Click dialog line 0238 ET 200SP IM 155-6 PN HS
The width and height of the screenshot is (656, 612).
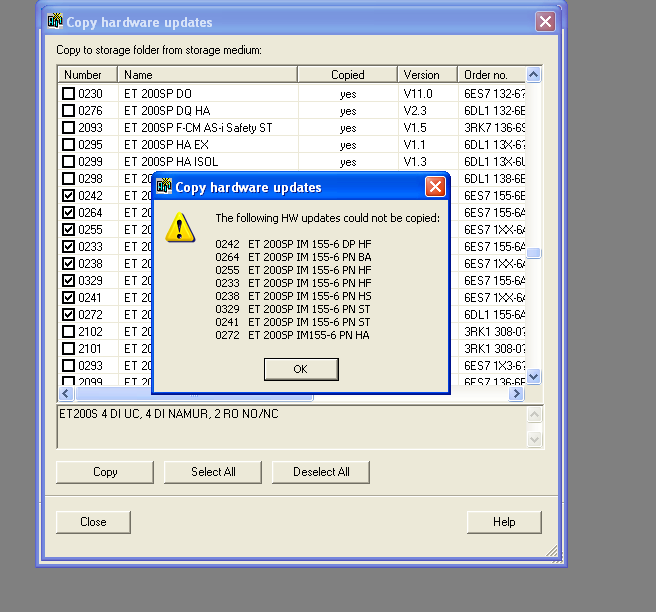coord(293,296)
